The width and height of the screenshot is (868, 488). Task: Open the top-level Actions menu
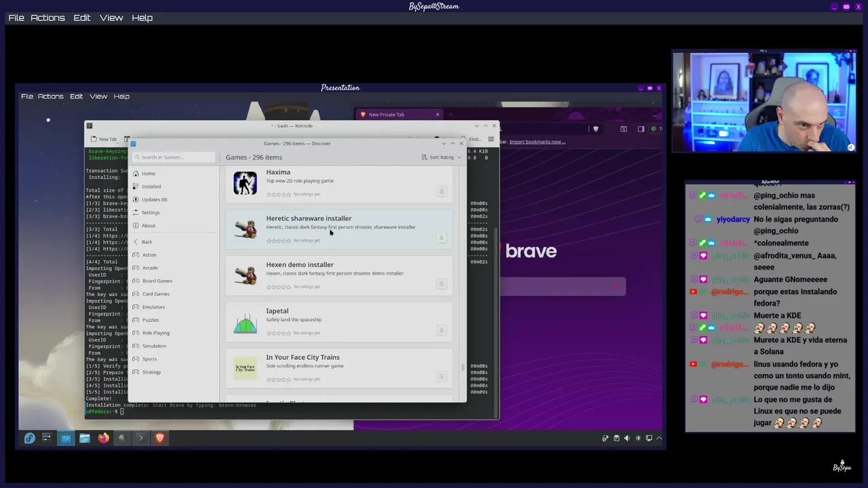point(47,18)
